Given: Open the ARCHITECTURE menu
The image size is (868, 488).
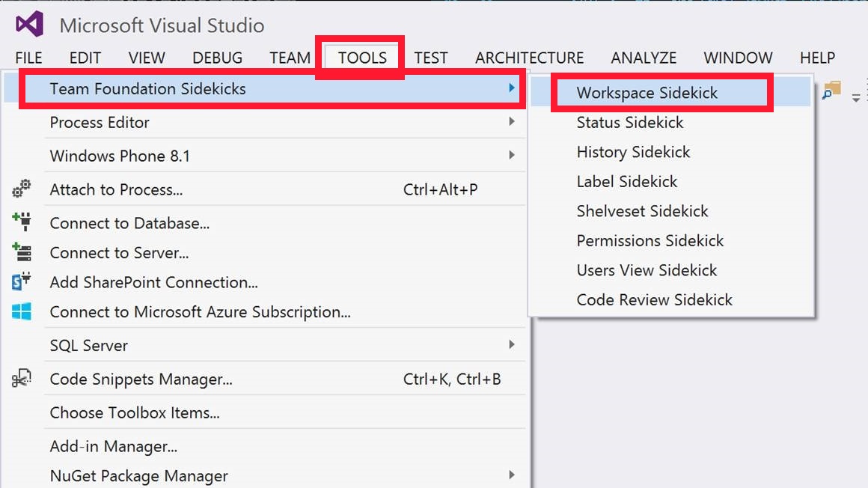Looking at the screenshot, I should point(529,58).
